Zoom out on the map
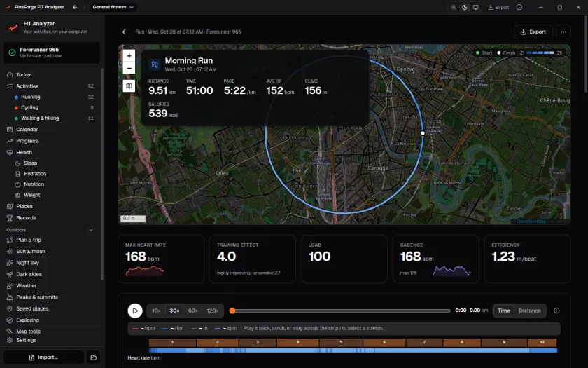This screenshot has height=368, width=588. pyautogui.click(x=129, y=68)
